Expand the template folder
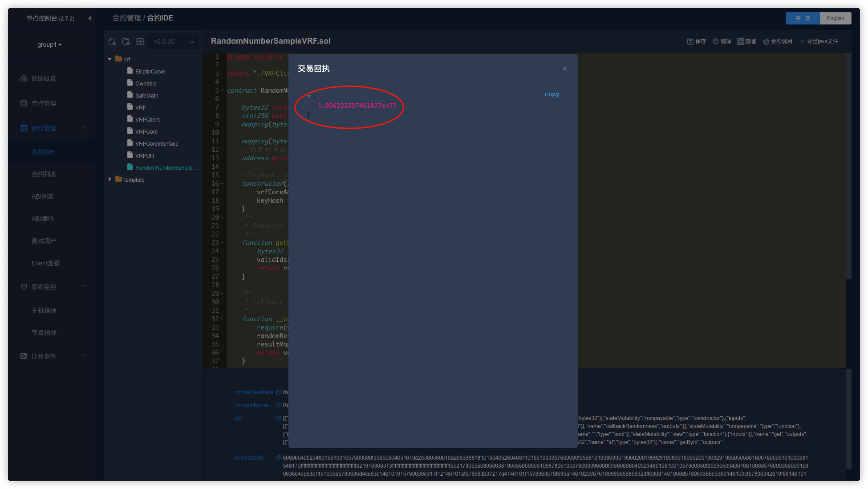Screen dimensions: 868x489 tap(110, 179)
